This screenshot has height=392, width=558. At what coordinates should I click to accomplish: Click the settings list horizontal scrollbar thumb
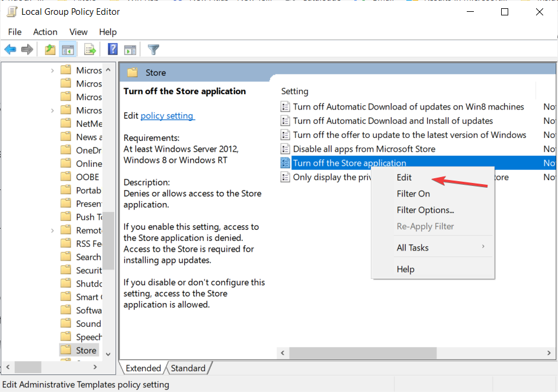coord(363,353)
